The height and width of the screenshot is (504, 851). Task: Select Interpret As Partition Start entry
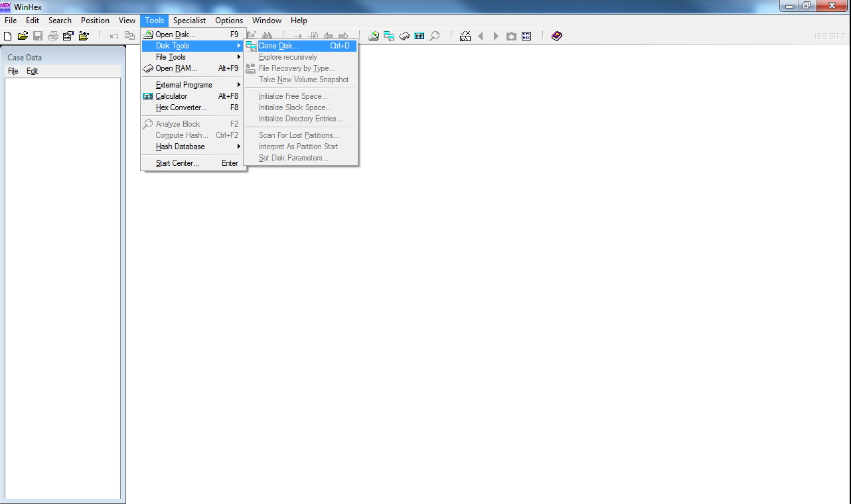(x=301, y=147)
